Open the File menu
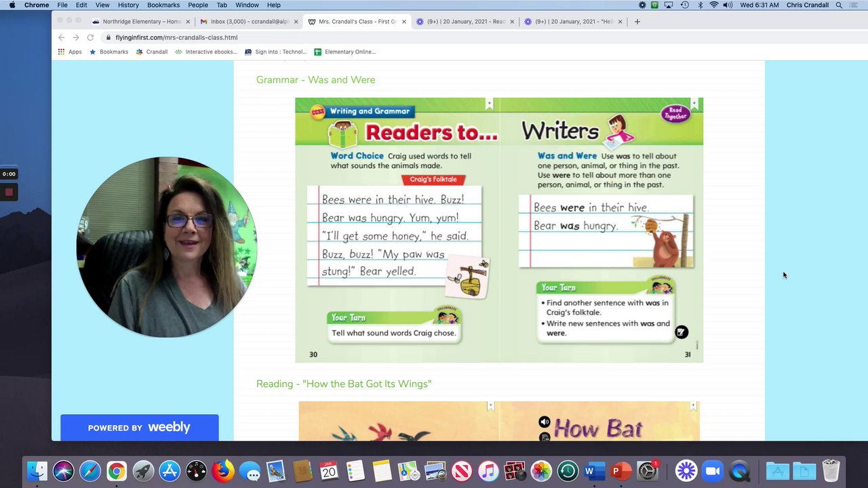Screen dimensions: 868x488 (x=62, y=5)
